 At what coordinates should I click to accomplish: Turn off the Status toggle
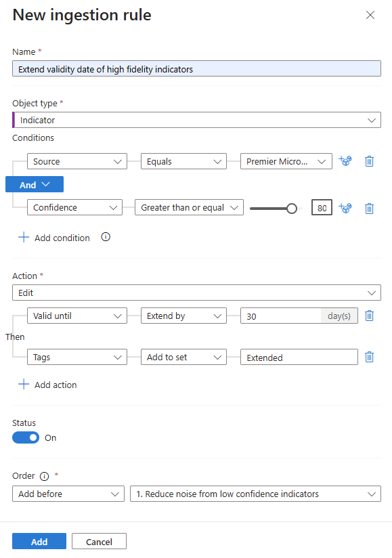(x=25, y=437)
